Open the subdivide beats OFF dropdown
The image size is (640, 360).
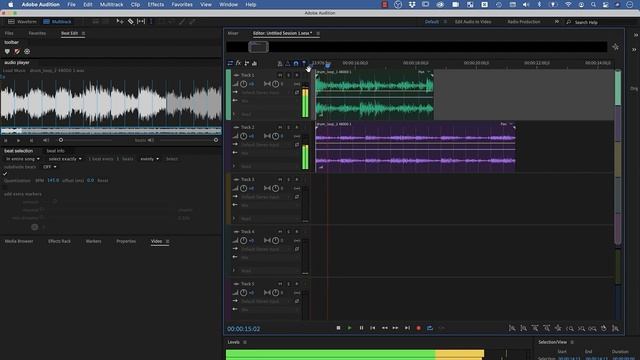49,167
